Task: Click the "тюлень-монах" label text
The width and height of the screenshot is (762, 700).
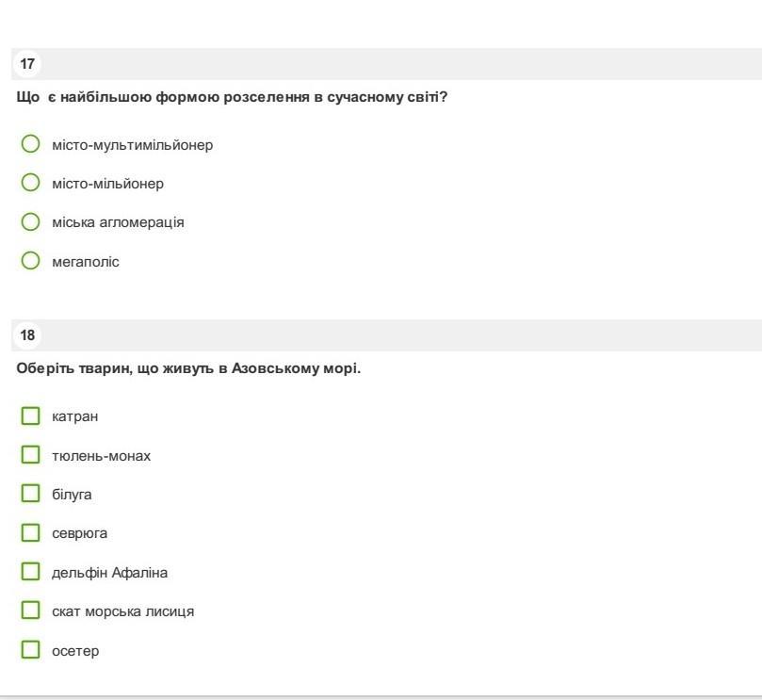Action: (x=101, y=456)
